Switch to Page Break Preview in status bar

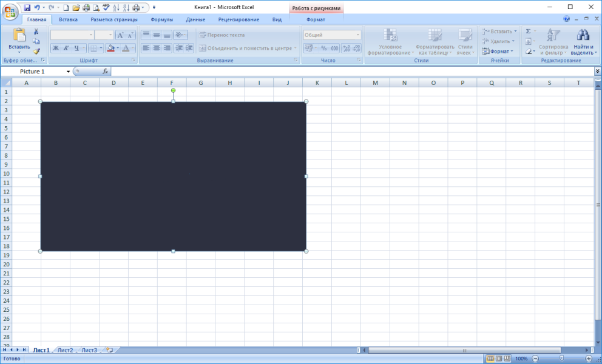pyautogui.click(x=507, y=359)
